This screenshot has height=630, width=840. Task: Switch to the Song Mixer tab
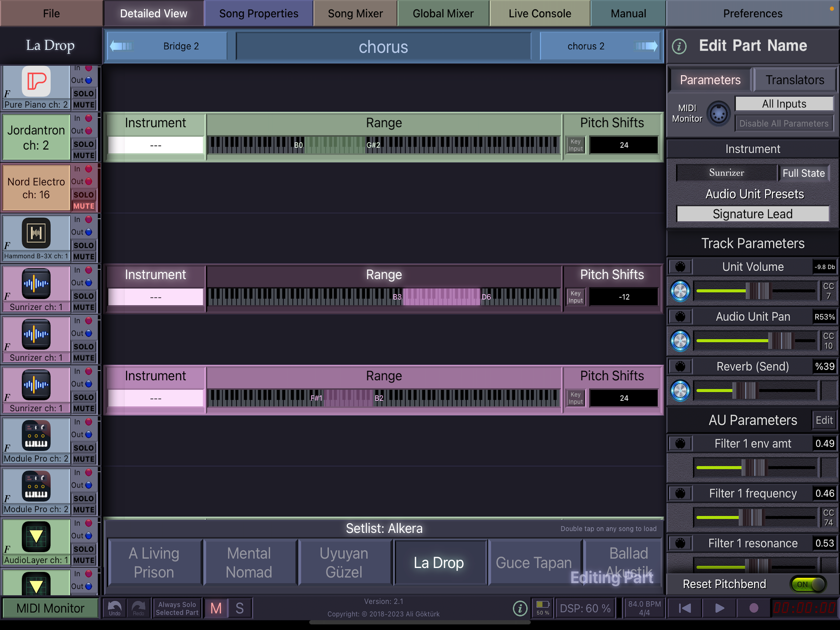click(355, 14)
